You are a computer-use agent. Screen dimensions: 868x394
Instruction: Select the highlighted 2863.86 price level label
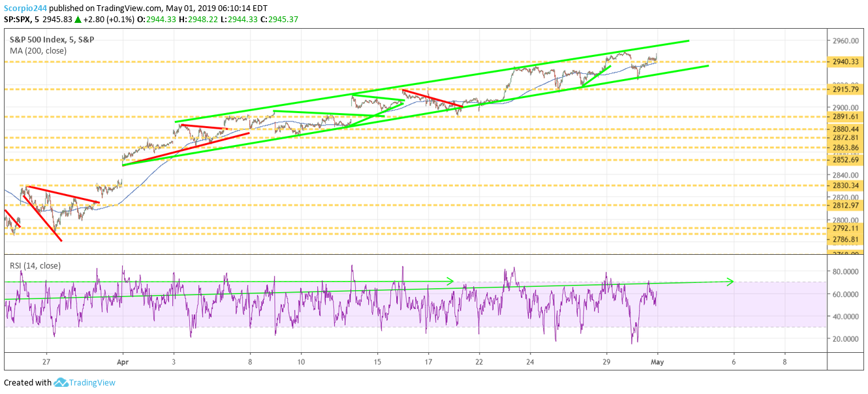coord(845,148)
